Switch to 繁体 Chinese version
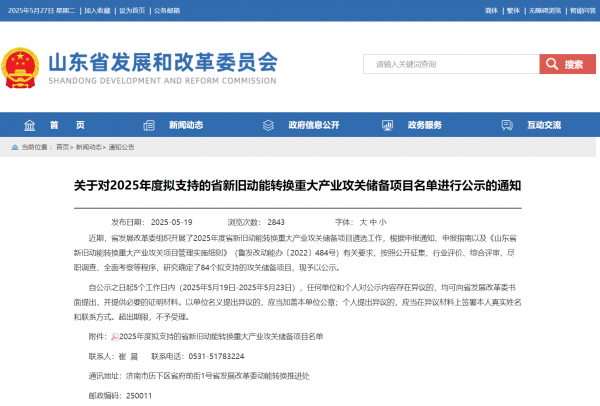Image resolution: width=600 pixels, height=406 pixels. 513,11
